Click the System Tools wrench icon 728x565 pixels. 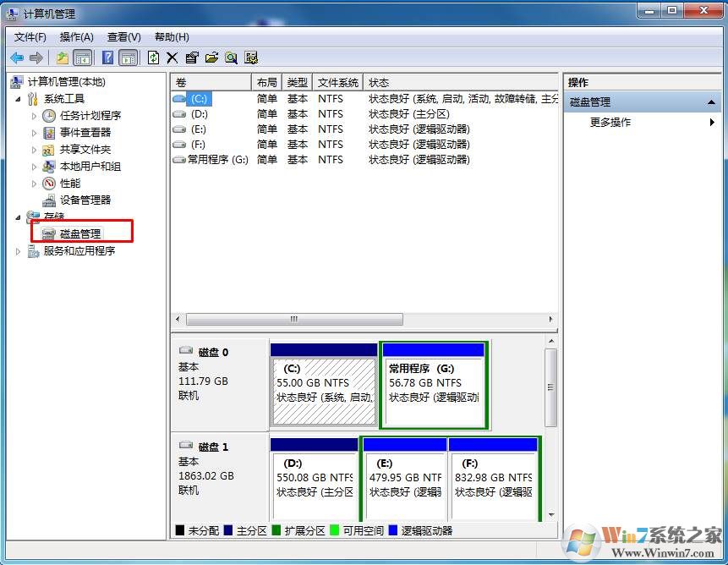32,99
